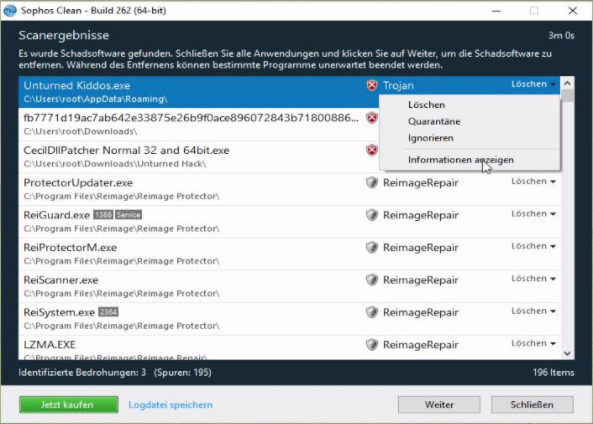Click the Sophos Clean logo in the title bar
Image resolution: width=593 pixels, height=424 pixels.
click(10, 10)
